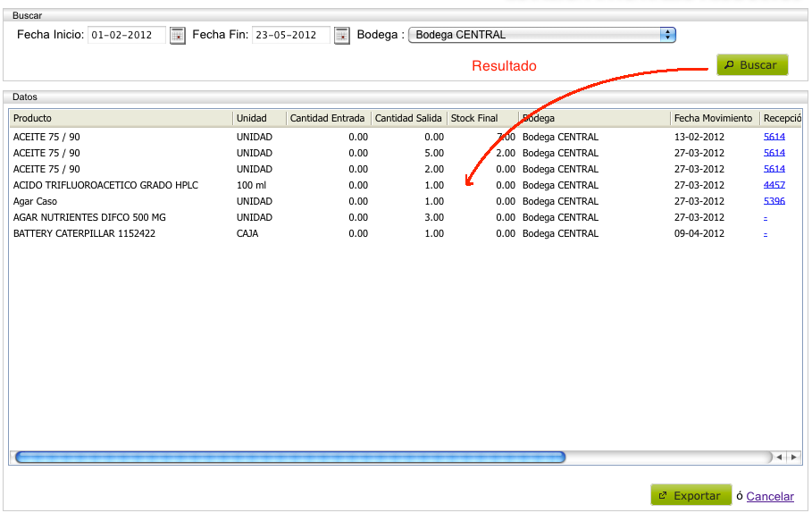Open the Fecha Fin calendar picker

342,35
